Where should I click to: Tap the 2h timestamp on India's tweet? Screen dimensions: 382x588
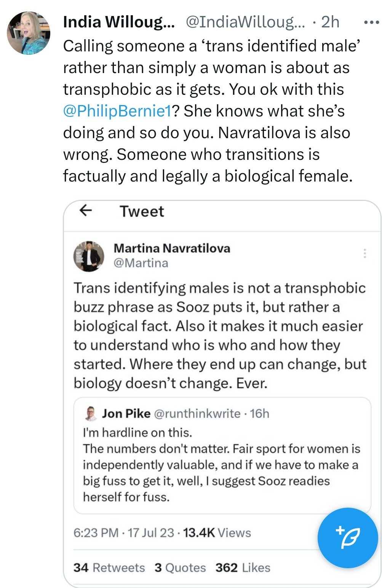click(x=330, y=22)
